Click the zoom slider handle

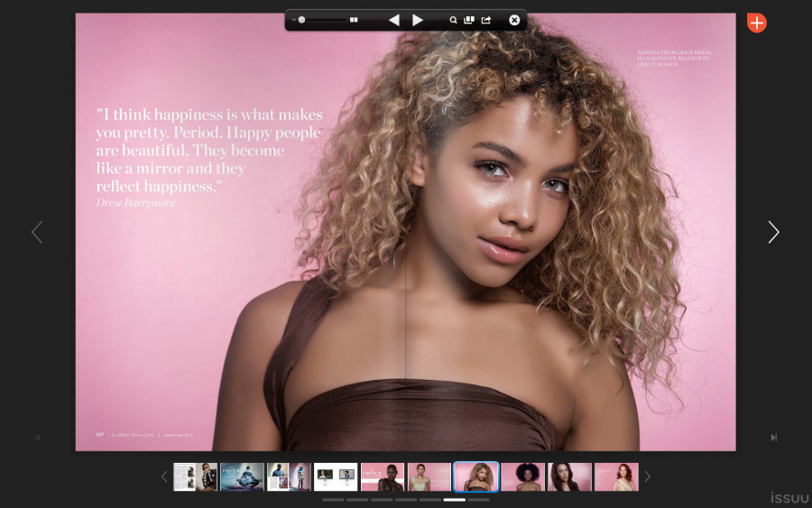(x=302, y=20)
